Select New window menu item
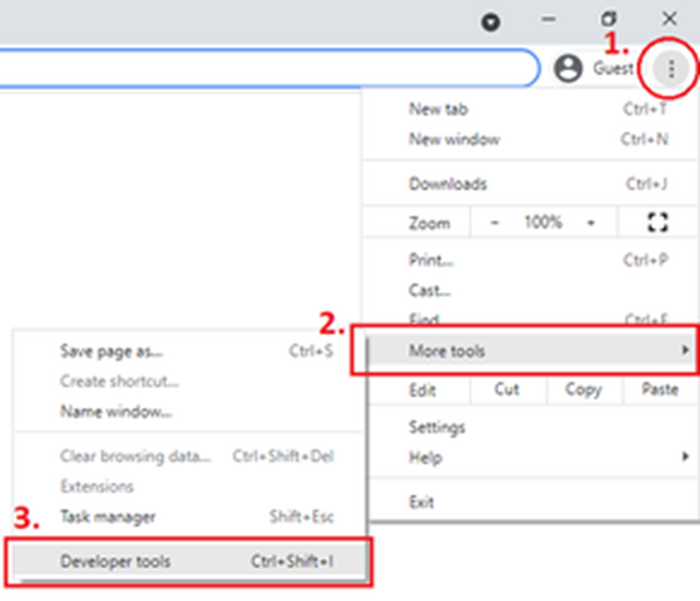 [454, 140]
